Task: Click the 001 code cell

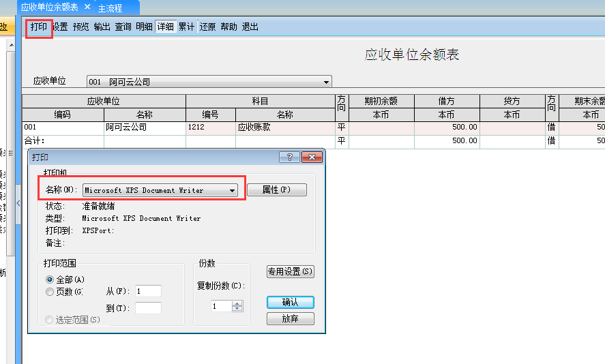Action: point(63,127)
